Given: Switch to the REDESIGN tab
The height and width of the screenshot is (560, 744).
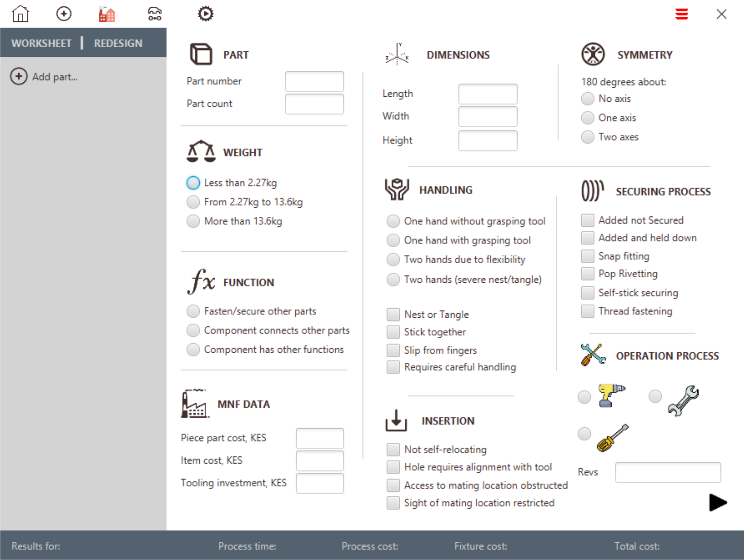Looking at the screenshot, I should tap(118, 43).
